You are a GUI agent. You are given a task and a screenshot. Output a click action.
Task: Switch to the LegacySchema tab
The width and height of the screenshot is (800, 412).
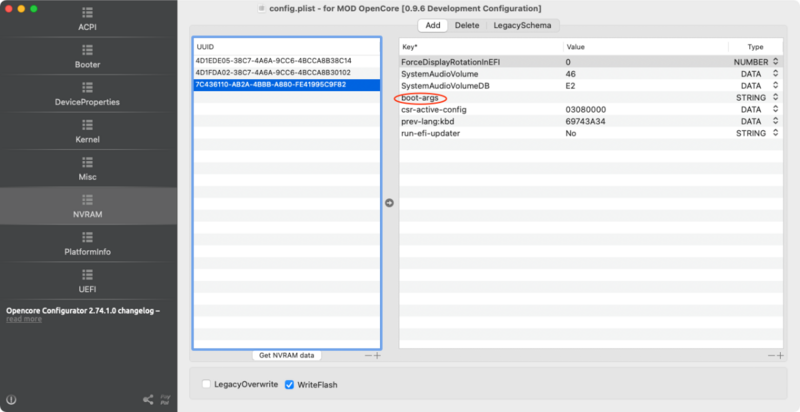522,25
